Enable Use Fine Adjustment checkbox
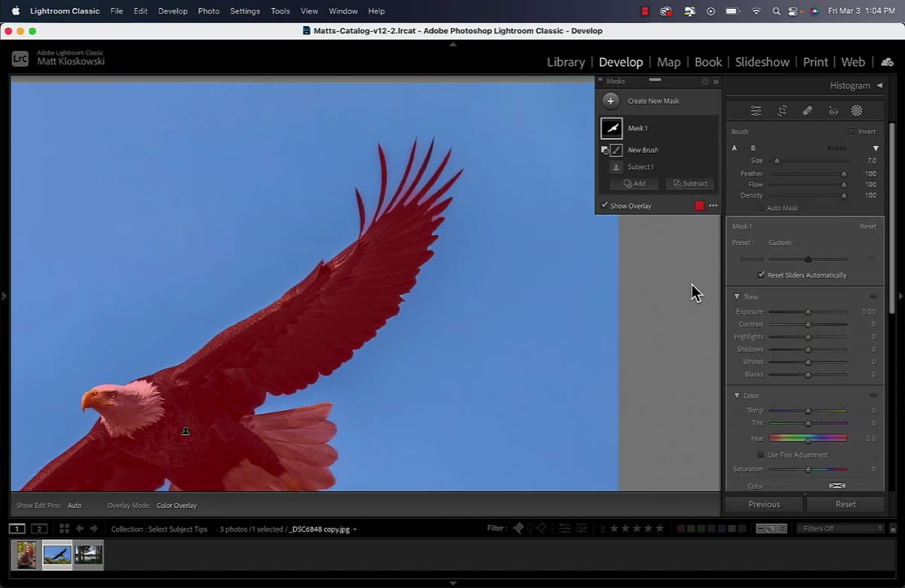 (761, 455)
